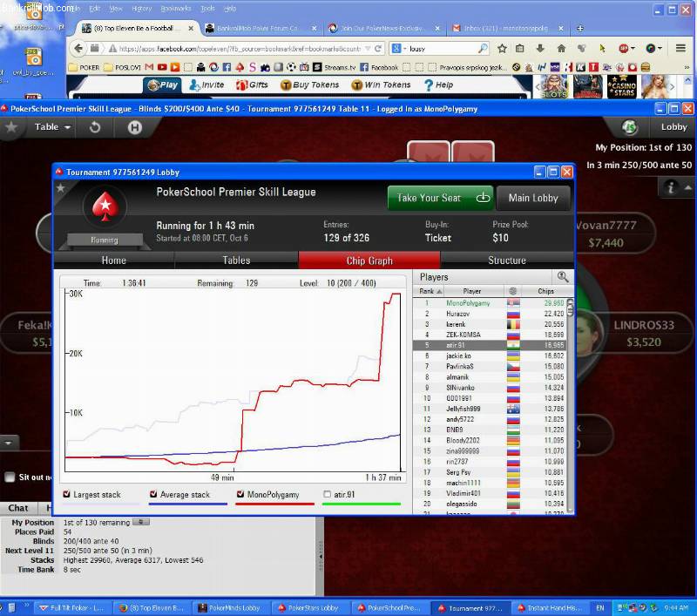Open the info icon on the poker table
697x616 pixels.
(670, 187)
